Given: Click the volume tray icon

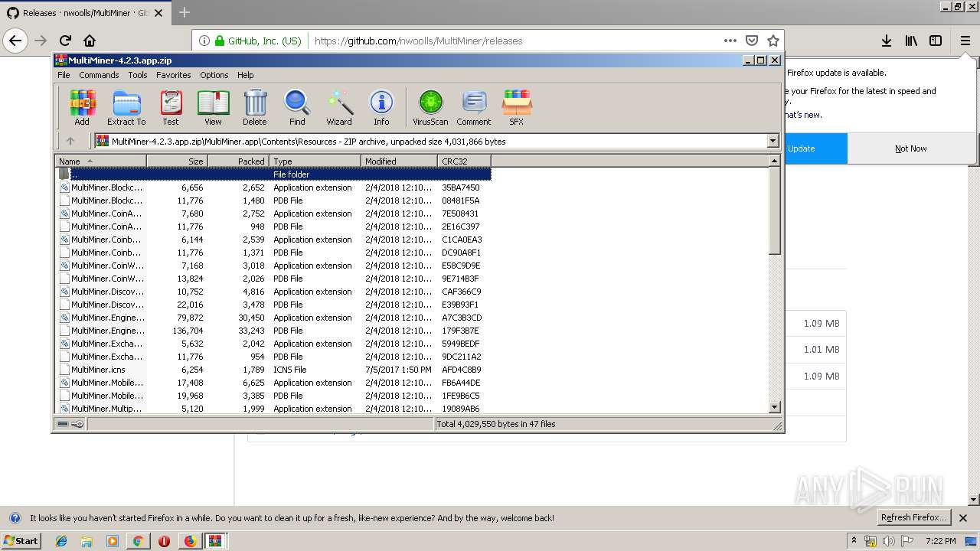Looking at the screenshot, I should pos(889,541).
